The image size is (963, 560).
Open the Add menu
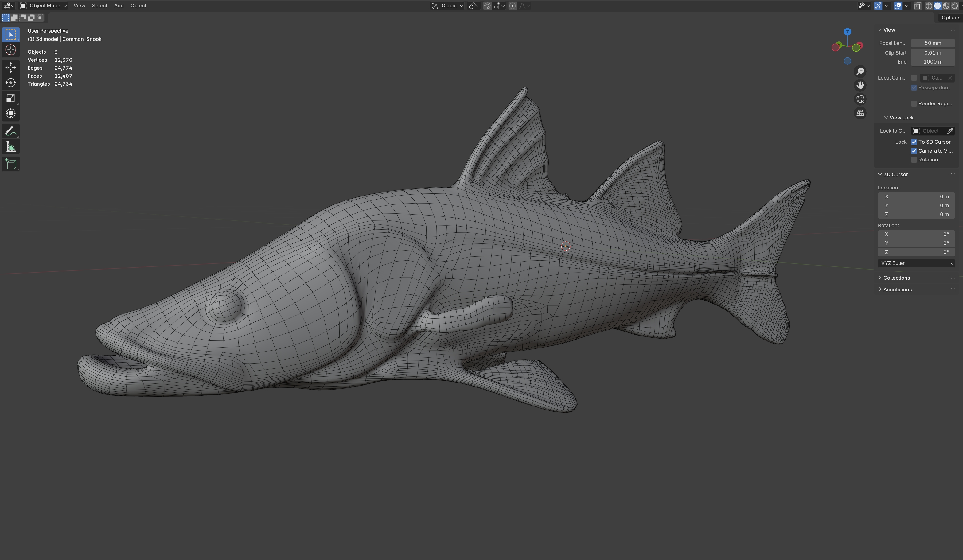pos(119,6)
